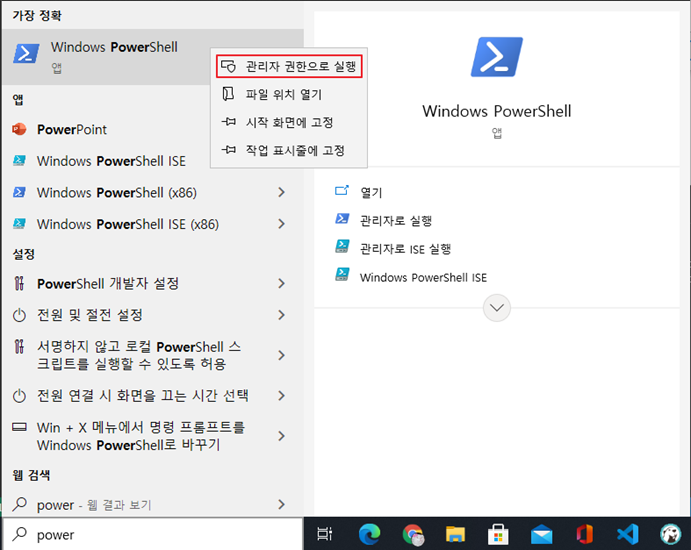This screenshot has height=550, width=691.
Task: Open 서명하지 않고 로컬 PowerShell 스크립트 setting
Action: 152,355
